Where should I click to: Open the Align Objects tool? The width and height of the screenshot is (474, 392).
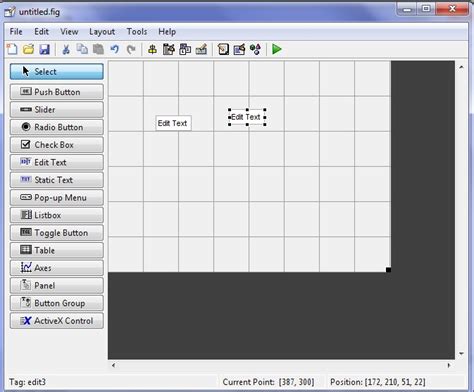click(152, 49)
